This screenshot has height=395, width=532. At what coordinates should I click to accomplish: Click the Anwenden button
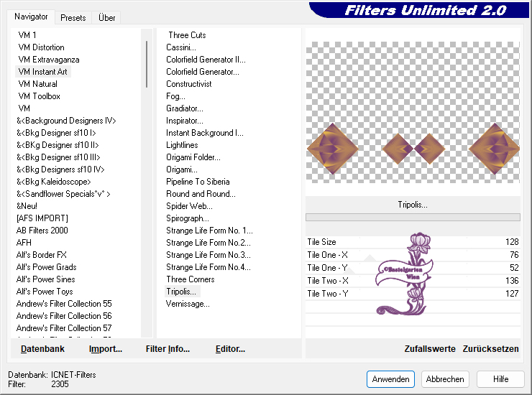coord(390,379)
